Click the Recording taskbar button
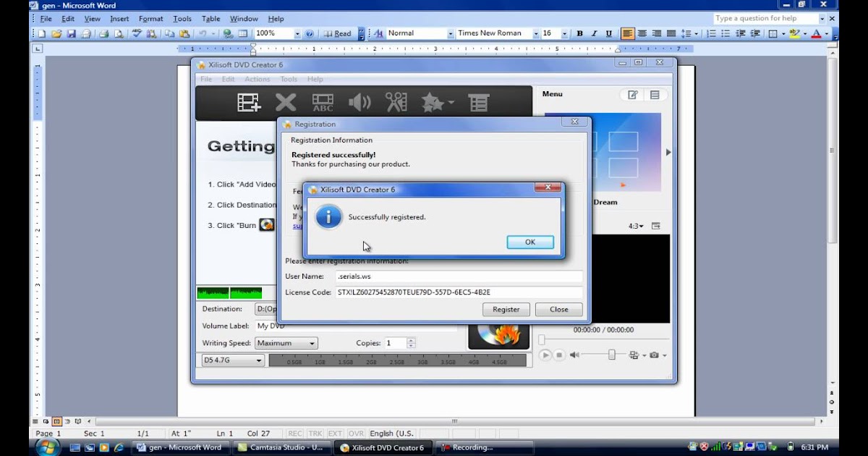Image resolution: width=868 pixels, height=456 pixels. coord(485,447)
